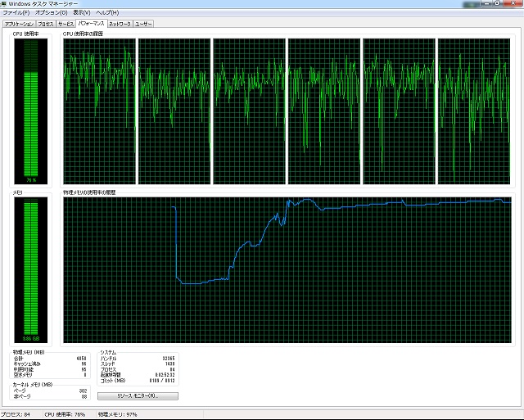Open the オプション(O) menu
The height and width of the screenshot is (420, 524).
pos(51,13)
